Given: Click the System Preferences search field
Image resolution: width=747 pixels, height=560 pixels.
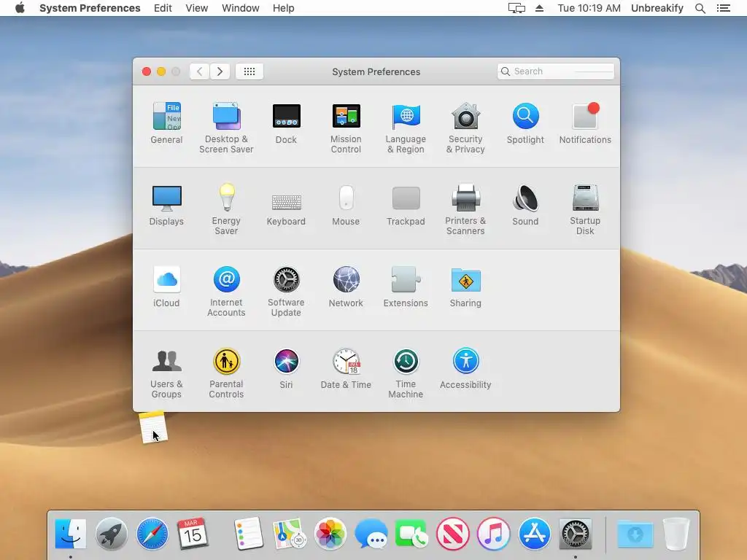Looking at the screenshot, I should click(x=555, y=71).
